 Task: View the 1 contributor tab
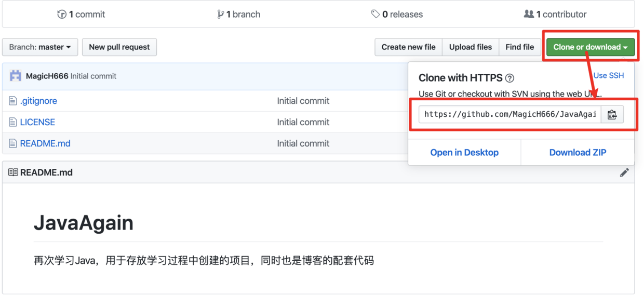point(555,15)
